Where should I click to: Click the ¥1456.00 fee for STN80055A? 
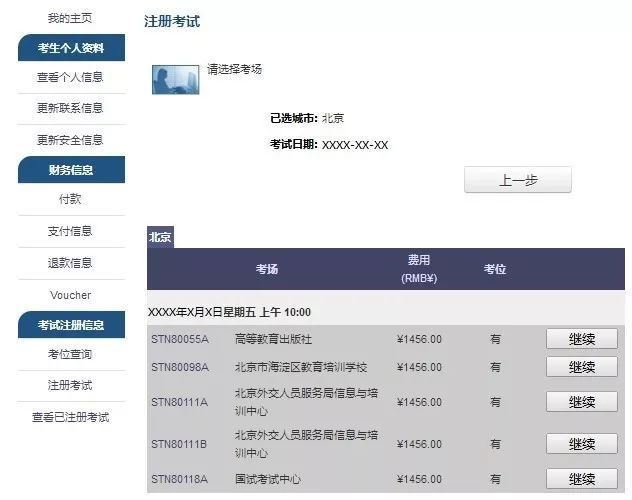[419, 339]
